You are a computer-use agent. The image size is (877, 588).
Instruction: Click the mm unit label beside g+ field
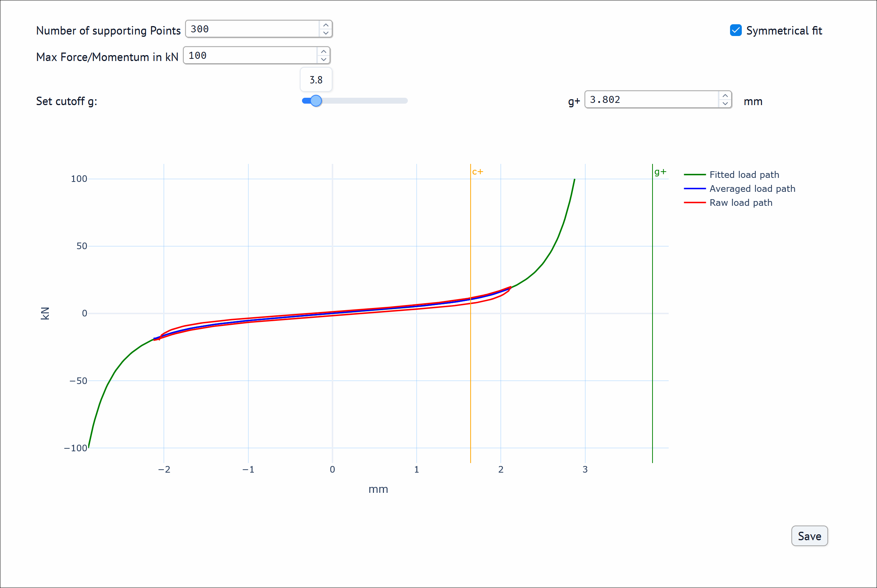point(753,102)
